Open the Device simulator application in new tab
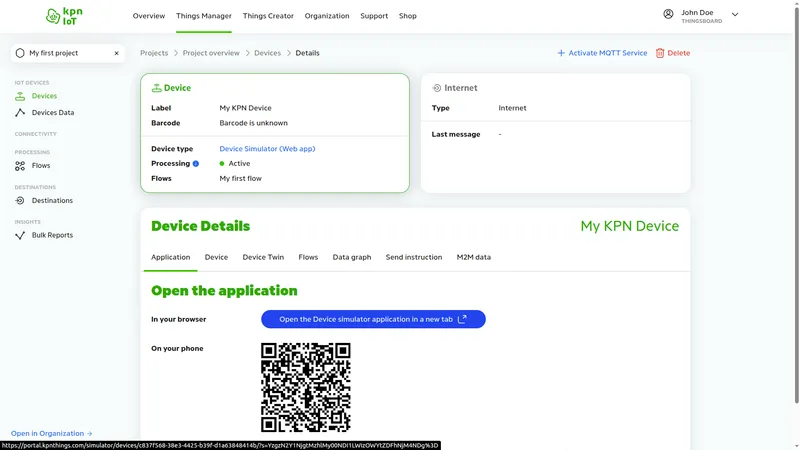Screen dimensions: 800x450 coord(373,319)
